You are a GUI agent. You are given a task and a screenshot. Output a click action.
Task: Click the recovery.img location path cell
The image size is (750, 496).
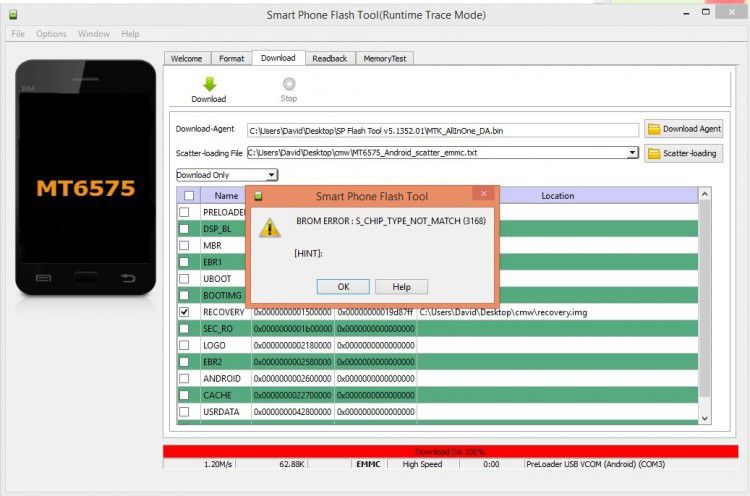557,312
